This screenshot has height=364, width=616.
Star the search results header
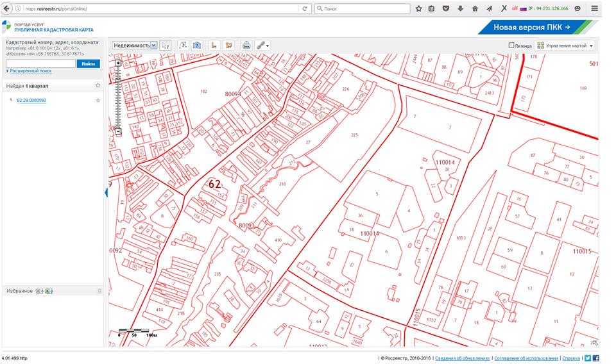click(98, 85)
